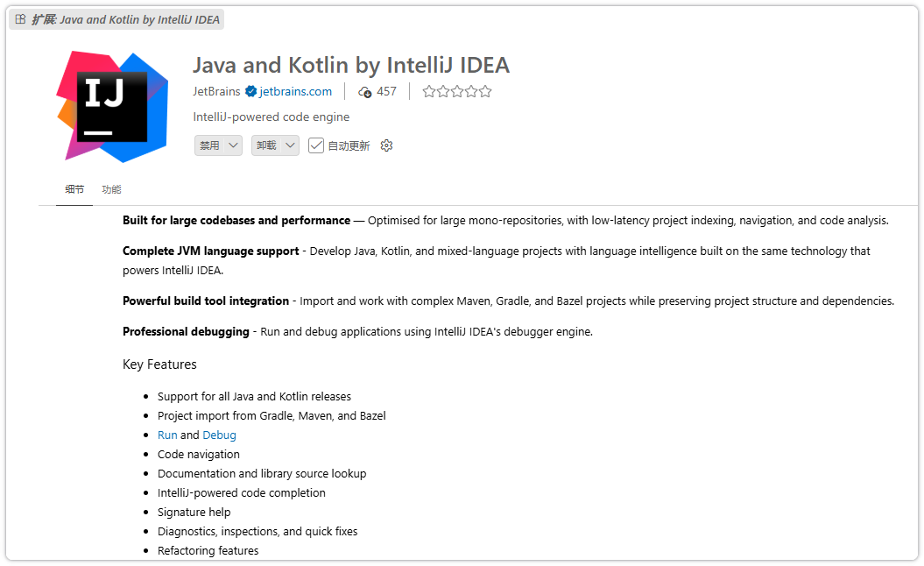
Task: Click the 'Code navigation' list item
Action: click(199, 455)
